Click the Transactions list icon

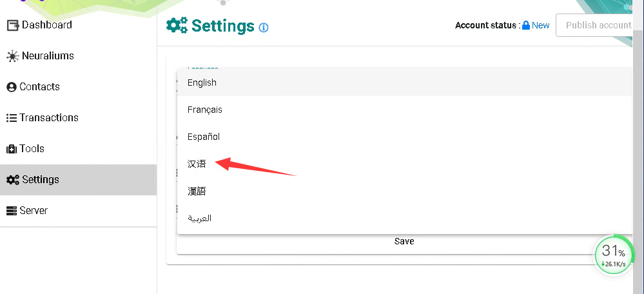click(12, 118)
